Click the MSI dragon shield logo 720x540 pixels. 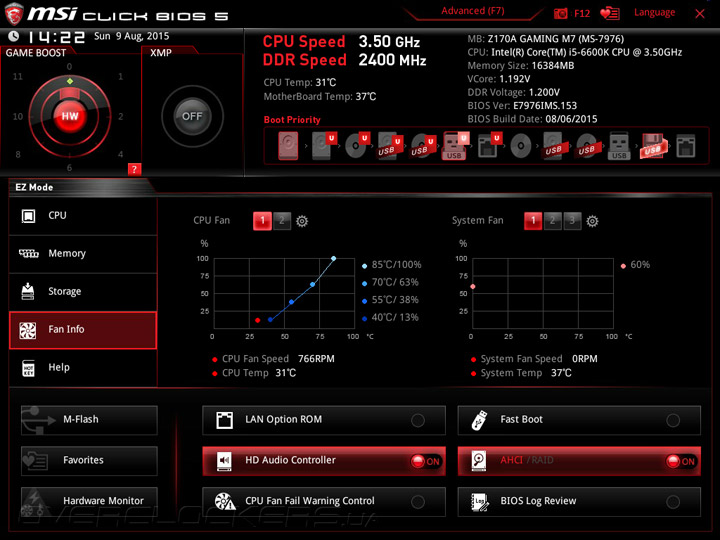coord(14,14)
